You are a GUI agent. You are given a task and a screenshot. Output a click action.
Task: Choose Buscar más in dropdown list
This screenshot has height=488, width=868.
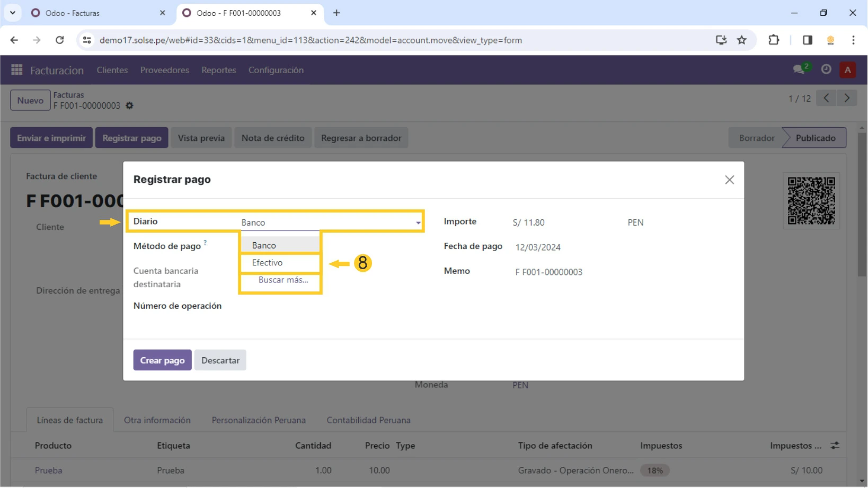pos(283,280)
